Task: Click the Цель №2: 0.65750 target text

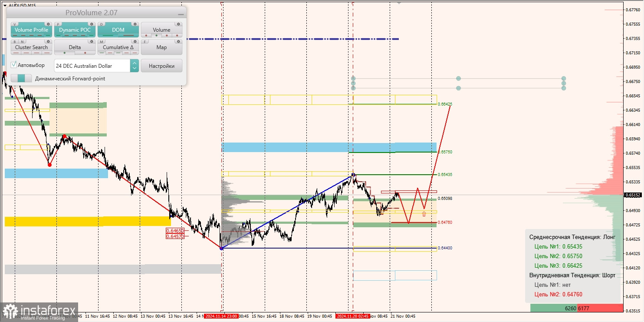Action: click(x=558, y=256)
